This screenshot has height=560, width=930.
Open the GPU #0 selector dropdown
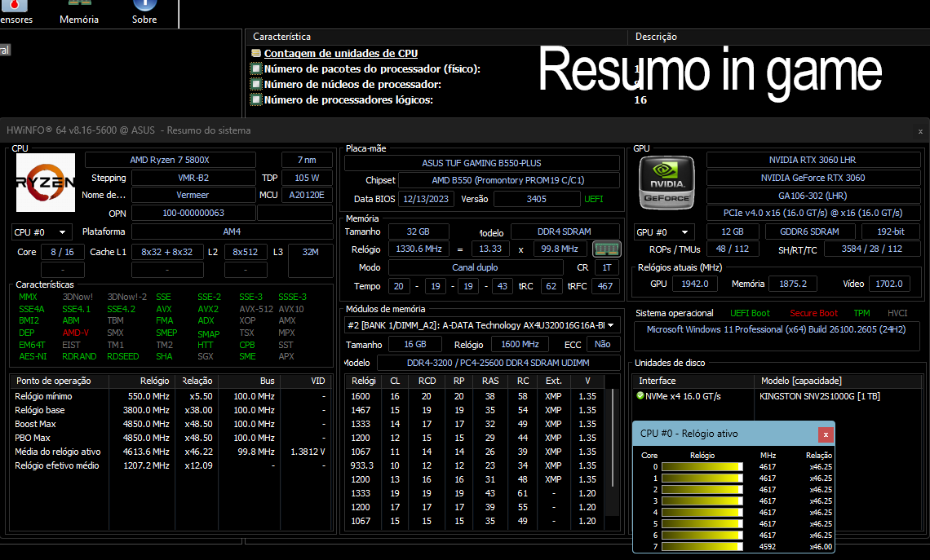click(x=663, y=232)
